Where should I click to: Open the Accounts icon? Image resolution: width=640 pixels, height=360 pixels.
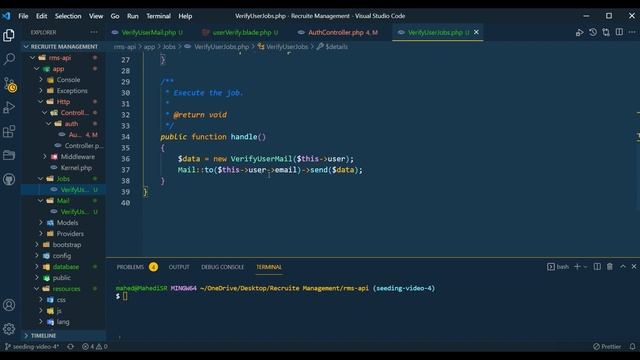tap(9, 305)
